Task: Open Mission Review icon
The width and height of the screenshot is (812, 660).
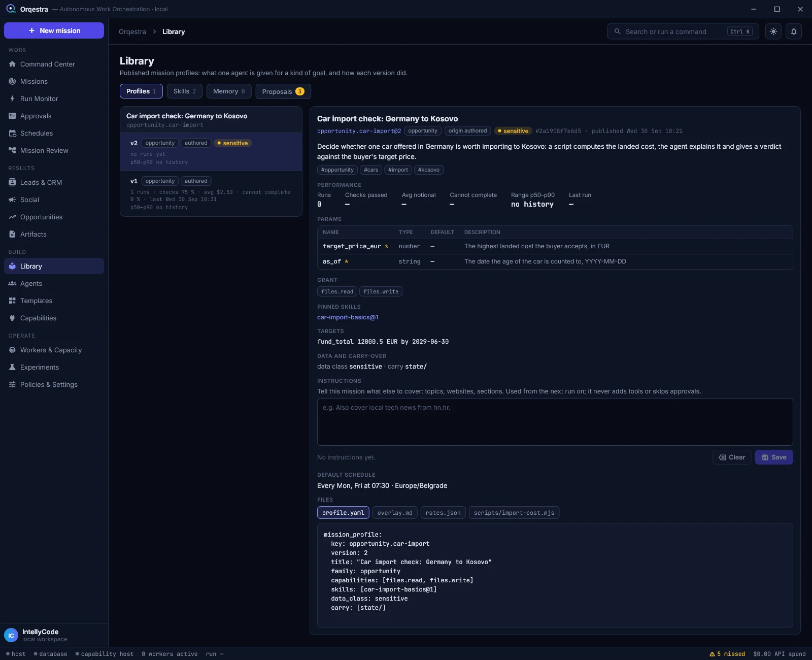Action: tap(12, 150)
